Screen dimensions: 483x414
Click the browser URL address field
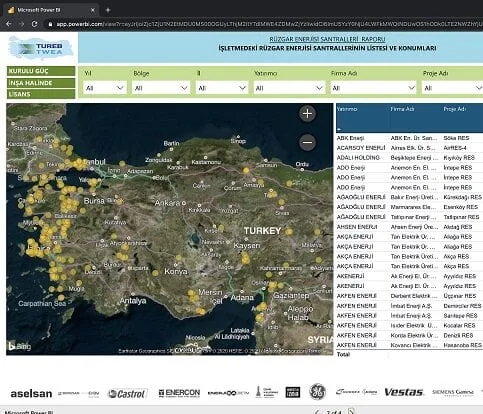(267, 24)
